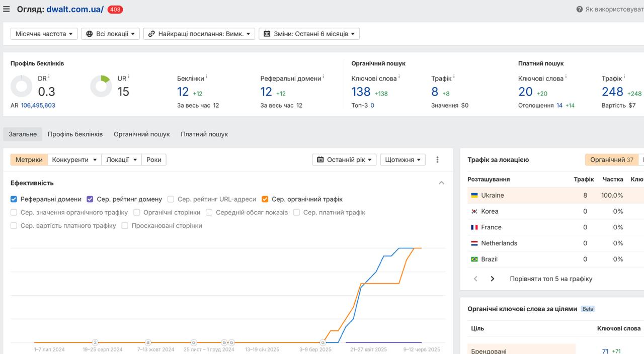This screenshot has width=644, height=354.
Task: Open Місячна частота dropdown
Action: tap(44, 34)
